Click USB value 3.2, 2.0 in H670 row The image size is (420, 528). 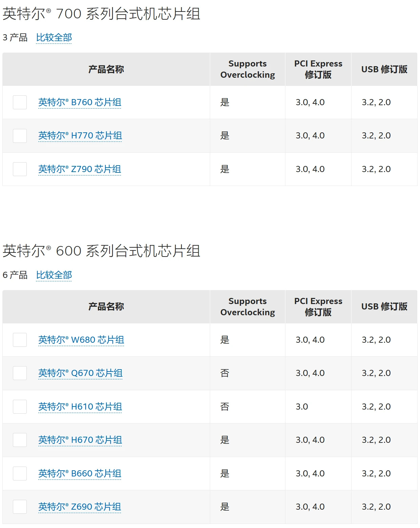pyautogui.click(x=376, y=440)
